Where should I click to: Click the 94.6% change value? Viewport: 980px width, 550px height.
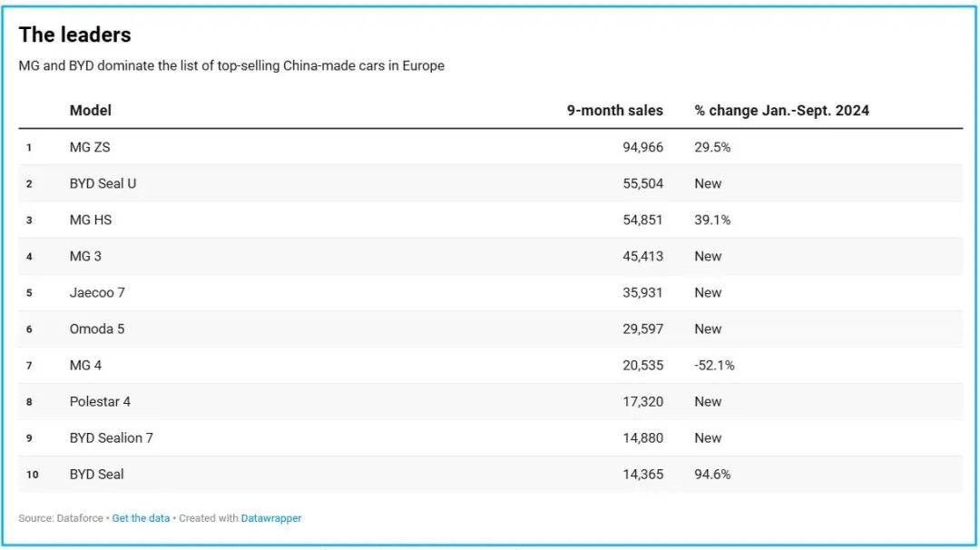(x=712, y=474)
